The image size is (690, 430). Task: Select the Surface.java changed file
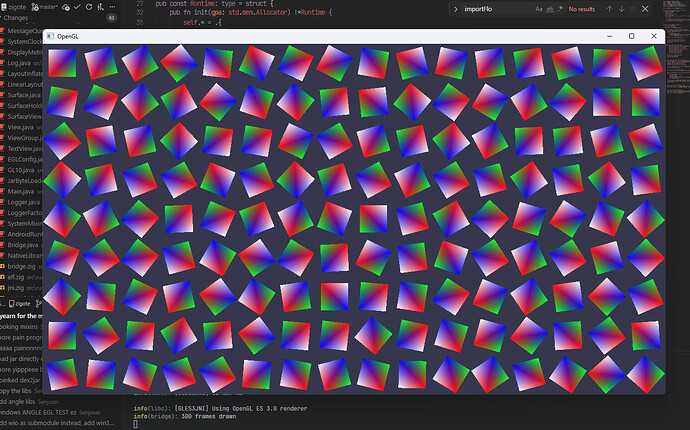pos(21,95)
